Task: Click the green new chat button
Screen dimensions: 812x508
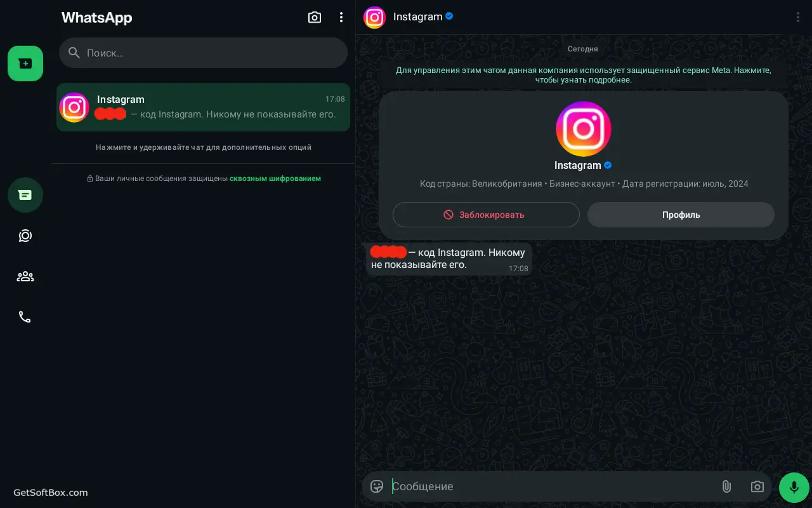Action: 25,63
